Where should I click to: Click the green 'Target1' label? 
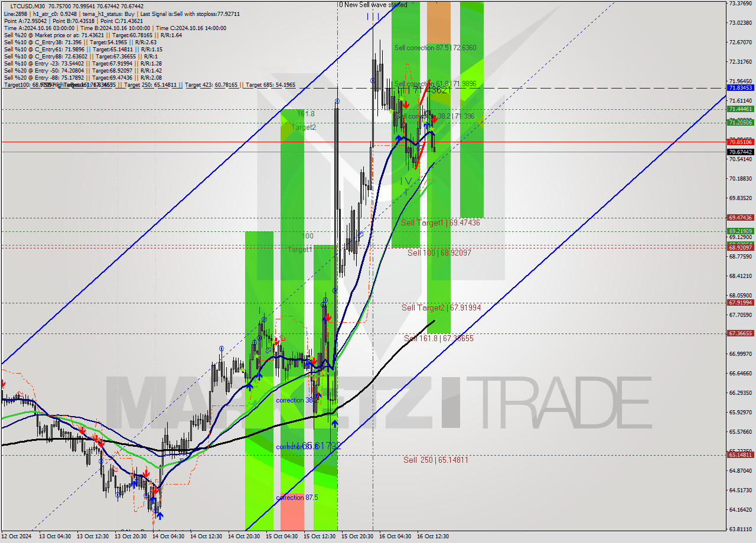click(x=300, y=250)
